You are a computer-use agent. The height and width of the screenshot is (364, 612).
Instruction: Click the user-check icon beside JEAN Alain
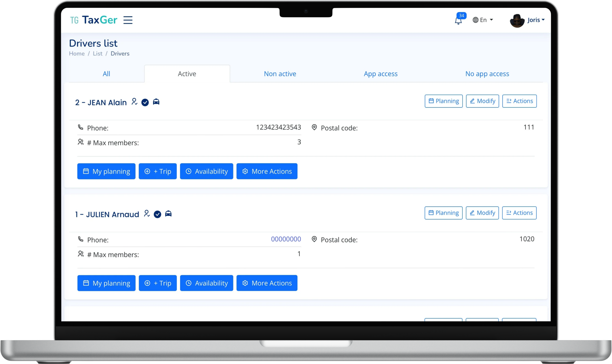point(134,102)
